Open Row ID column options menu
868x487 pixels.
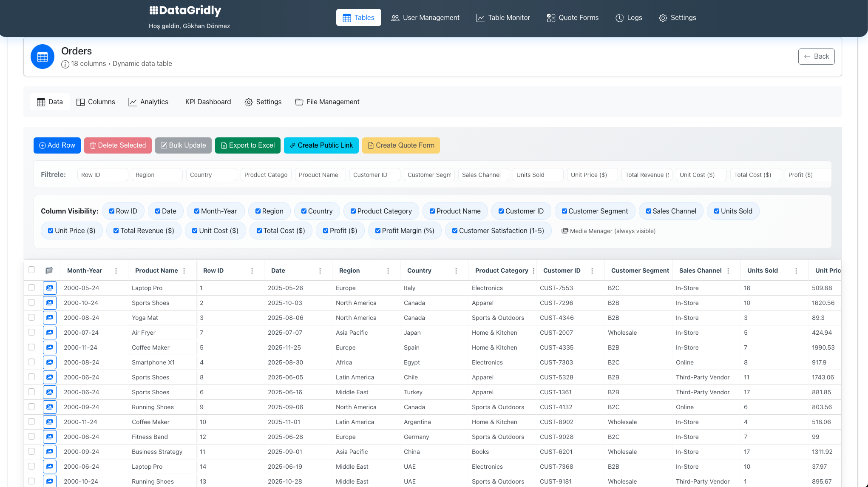pos(252,271)
